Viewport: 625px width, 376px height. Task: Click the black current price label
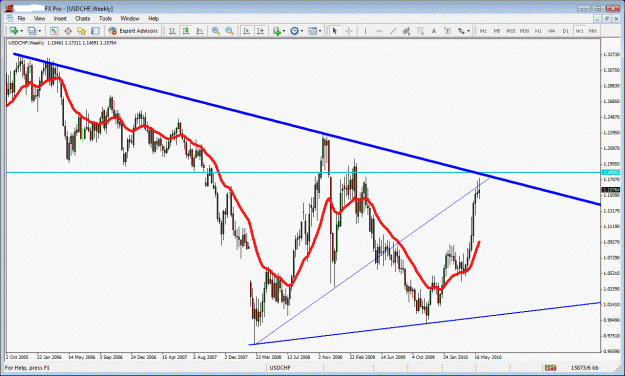point(611,190)
